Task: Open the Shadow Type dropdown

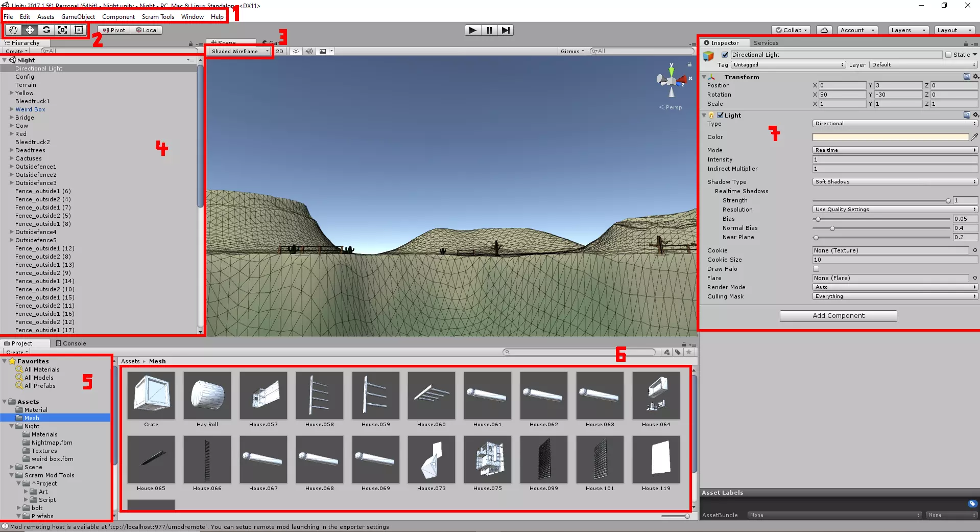Action: coord(895,182)
